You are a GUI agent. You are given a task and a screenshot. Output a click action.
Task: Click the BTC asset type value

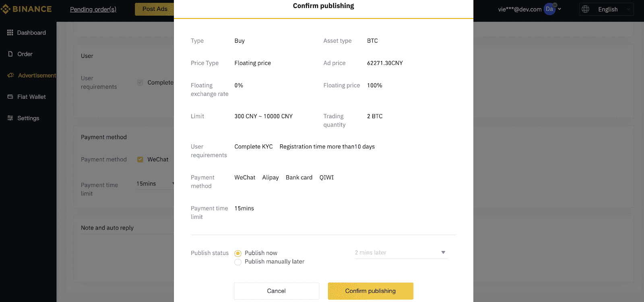tap(372, 41)
